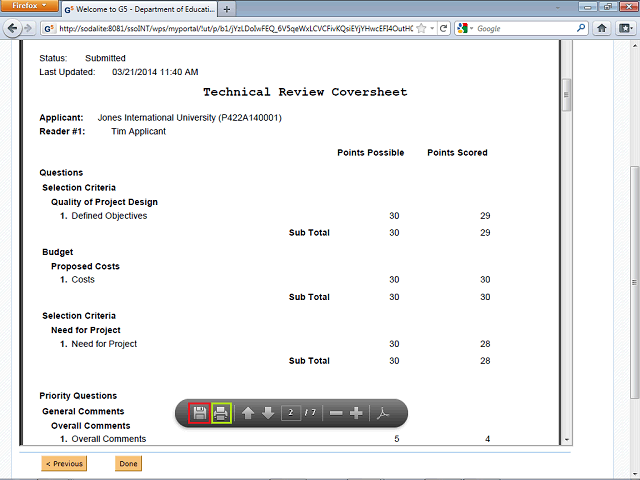The width and height of the screenshot is (640, 480).
Task: Open the Firefox menu button
Action: coord(29,6)
